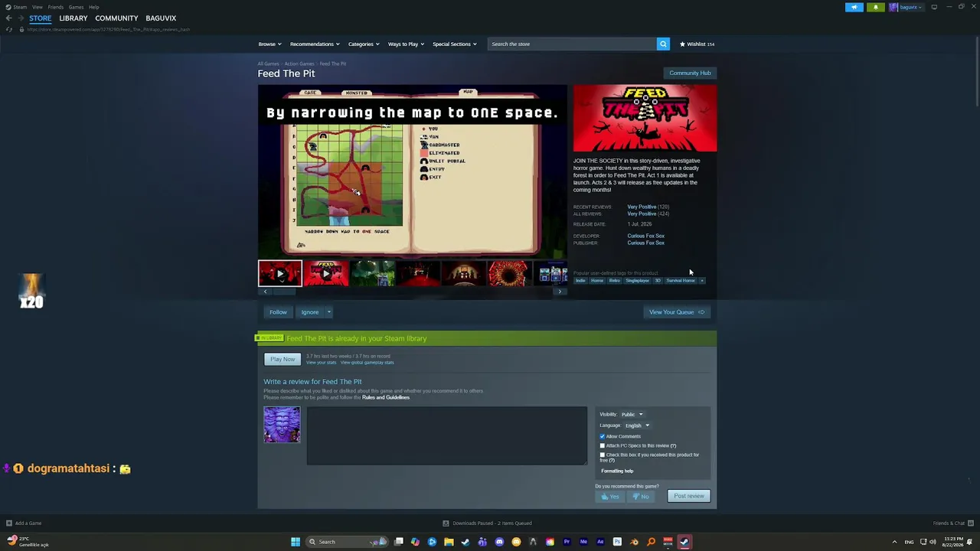
Task: Click the Survival Horror tag
Action: [681, 281]
